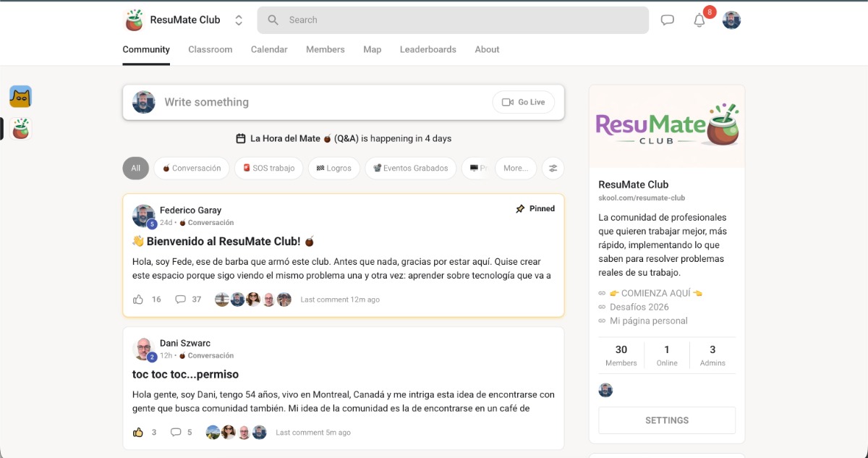Open the COMIENZA AQUÍ link

coord(656,293)
